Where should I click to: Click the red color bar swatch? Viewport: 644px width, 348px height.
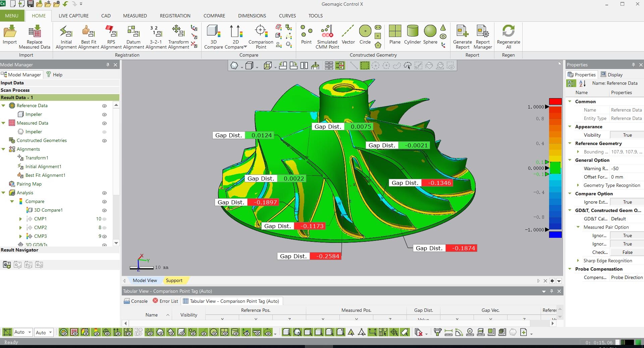(x=555, y=101)
